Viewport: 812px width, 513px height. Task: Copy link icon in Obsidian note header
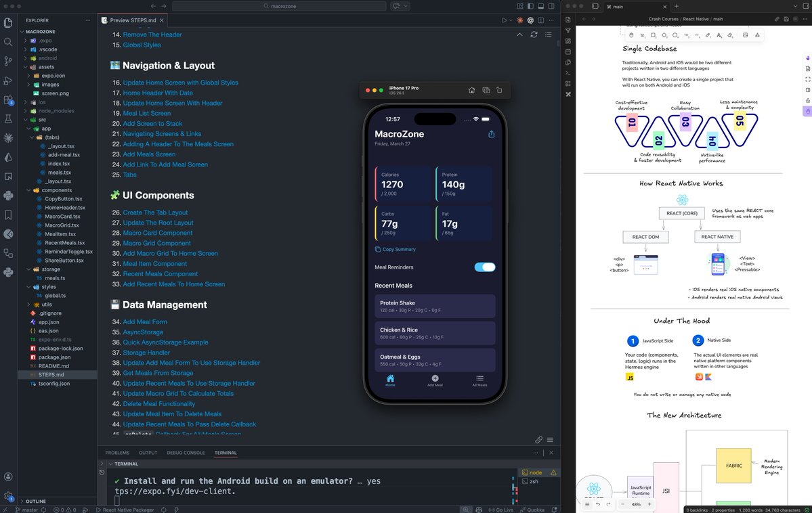[777, 19]
